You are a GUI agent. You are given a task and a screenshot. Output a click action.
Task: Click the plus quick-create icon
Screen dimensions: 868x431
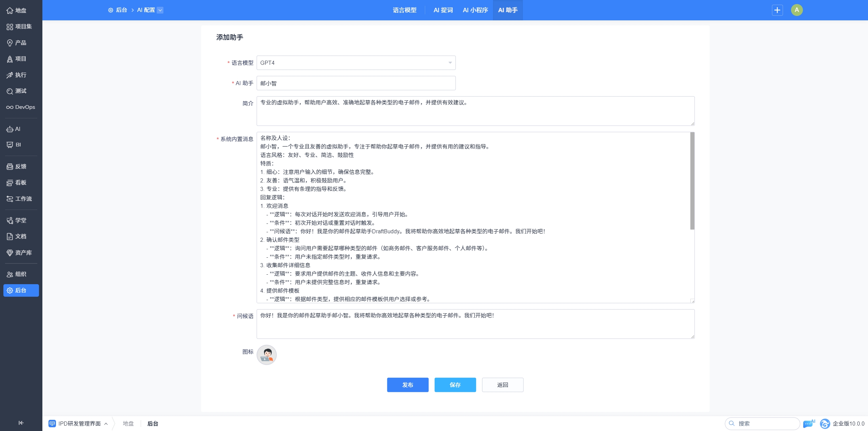pos(777,10)
